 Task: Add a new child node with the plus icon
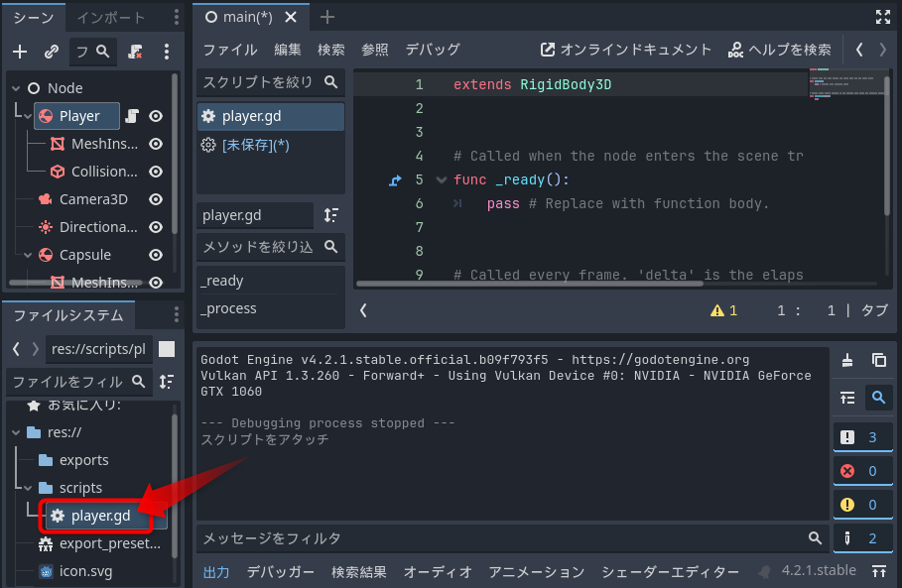tap(20, 51)
